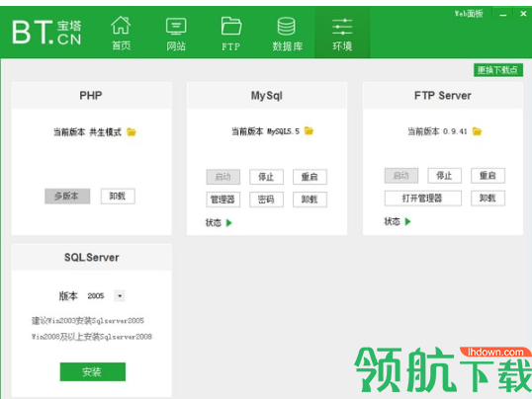The height and width of the screenshot is (399, 532).
Task: Click the BT.CN 宝塔 logo
Action: coord(46,33)
